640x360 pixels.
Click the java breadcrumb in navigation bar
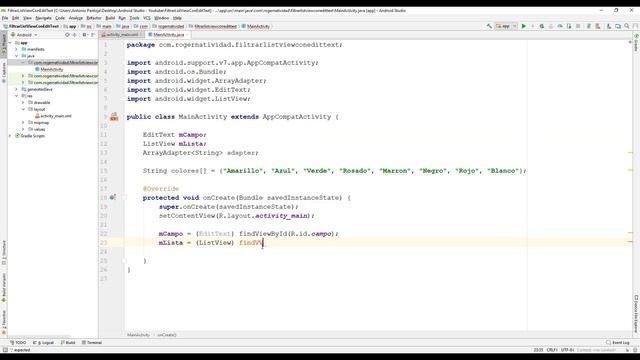(122, 26)
